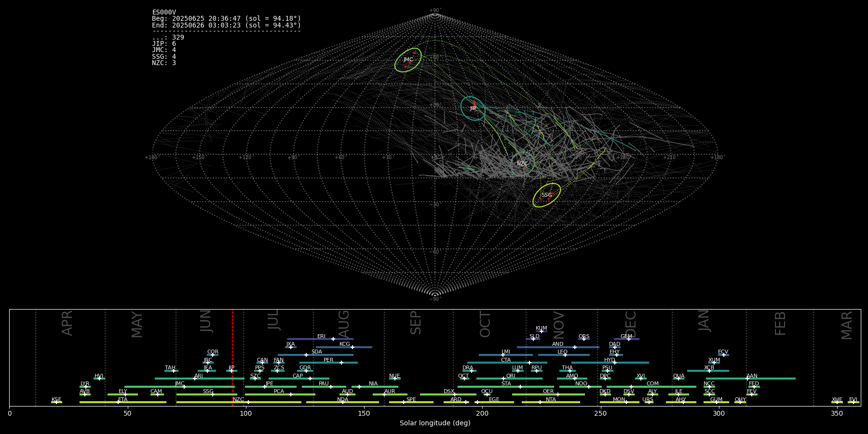Image resolution: width=868 pixels, height=434 pixels.
Task: Click the NZC radiant label on sky map
Action: tap(522, 164)
